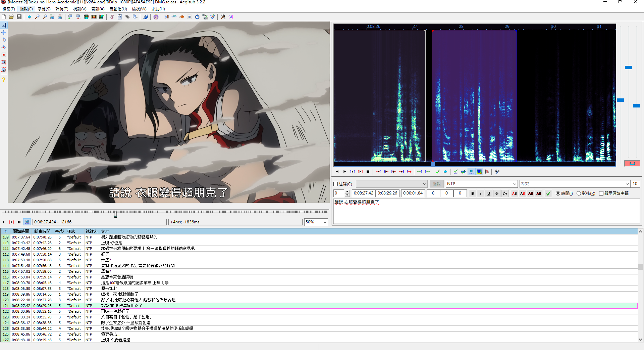Open script Properties clipboard icon
Image resolution: width=644 pixels, height=350 pixels.
pyautogui.click(x=120, y=17)
